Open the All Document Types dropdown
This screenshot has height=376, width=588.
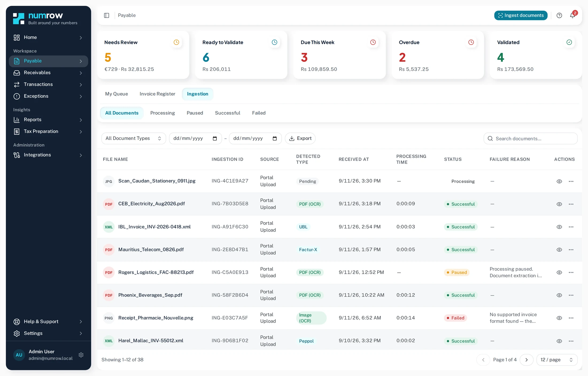click(134, 138)
